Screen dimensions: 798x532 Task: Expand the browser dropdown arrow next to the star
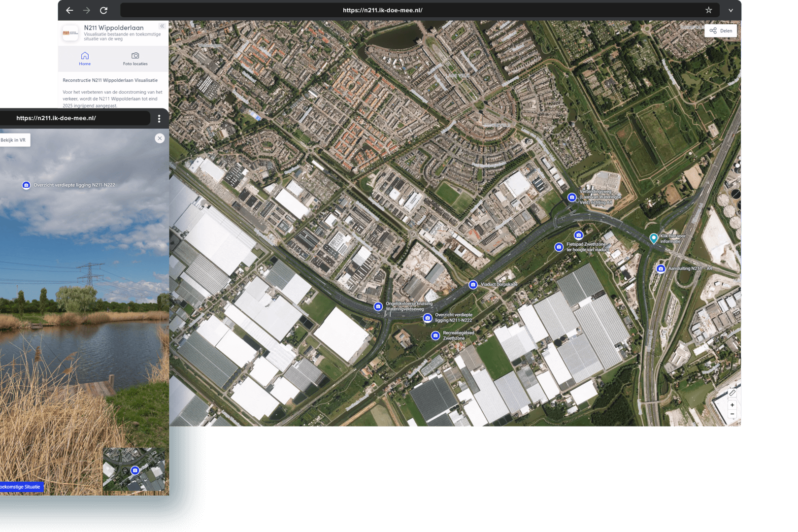pos(731,10)
